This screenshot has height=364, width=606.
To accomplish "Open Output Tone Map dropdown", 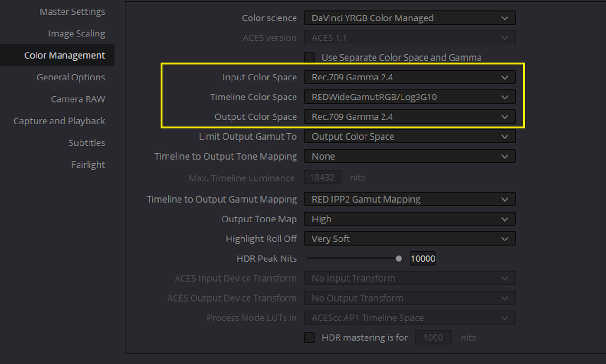I will (410, 219).
